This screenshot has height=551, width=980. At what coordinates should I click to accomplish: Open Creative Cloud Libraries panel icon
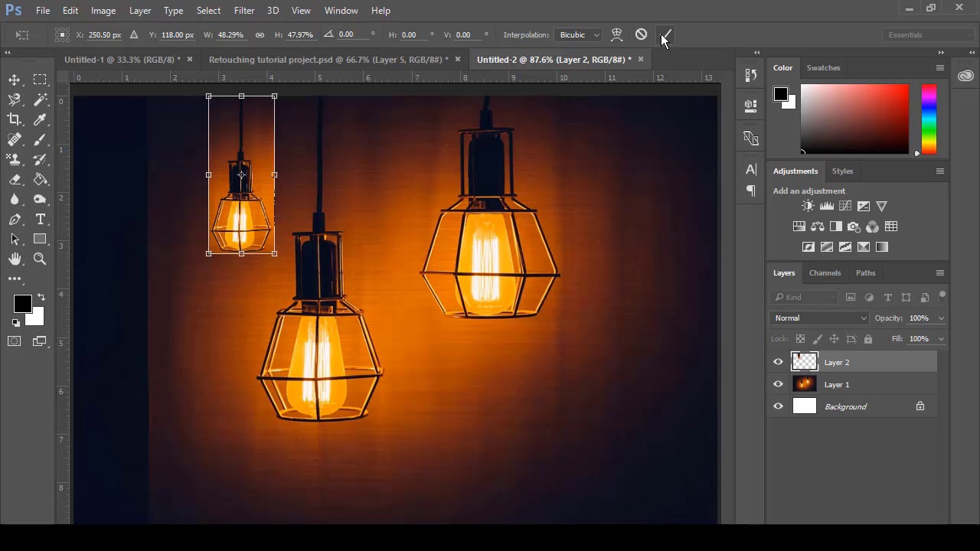(x=965, y=75)
